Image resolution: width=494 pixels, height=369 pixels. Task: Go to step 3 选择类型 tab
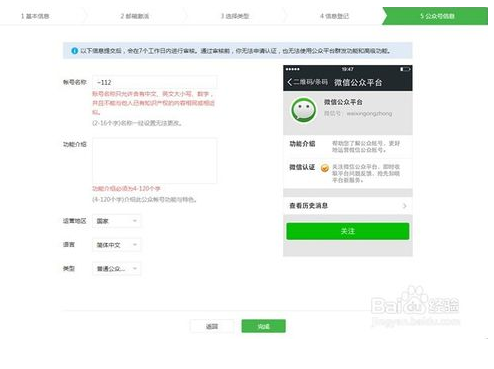pyautogui.click(x=235, y=16)
